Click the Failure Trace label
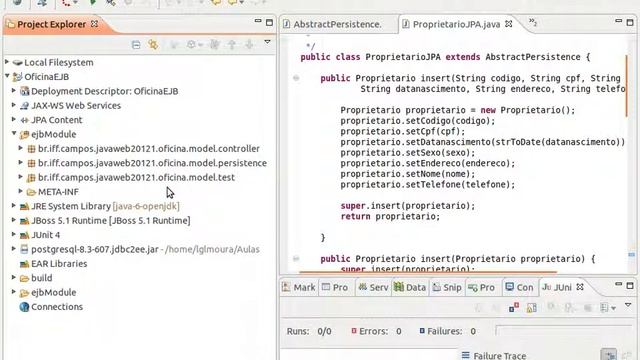The width and height of the screenshot is (640, 360). point(500,355)
